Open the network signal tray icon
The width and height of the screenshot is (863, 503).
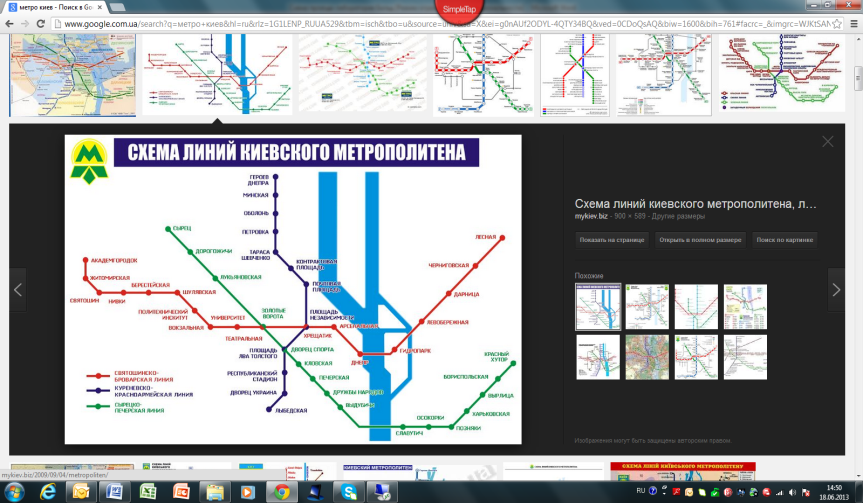click(x=779, y=492)
